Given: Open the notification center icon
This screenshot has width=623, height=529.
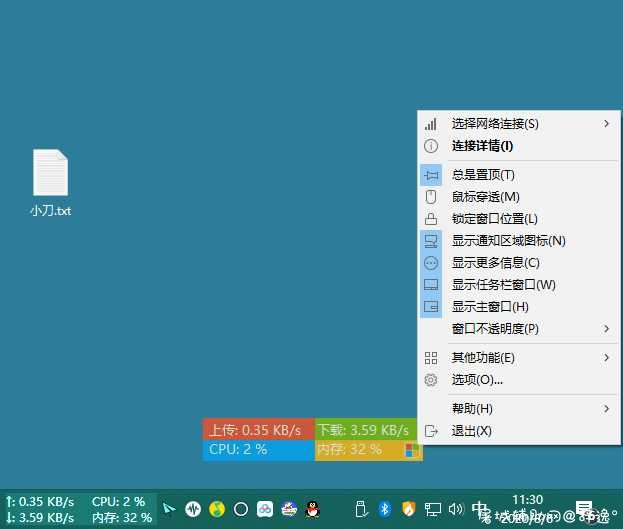Looking at the screenshot, I should 584,508.
